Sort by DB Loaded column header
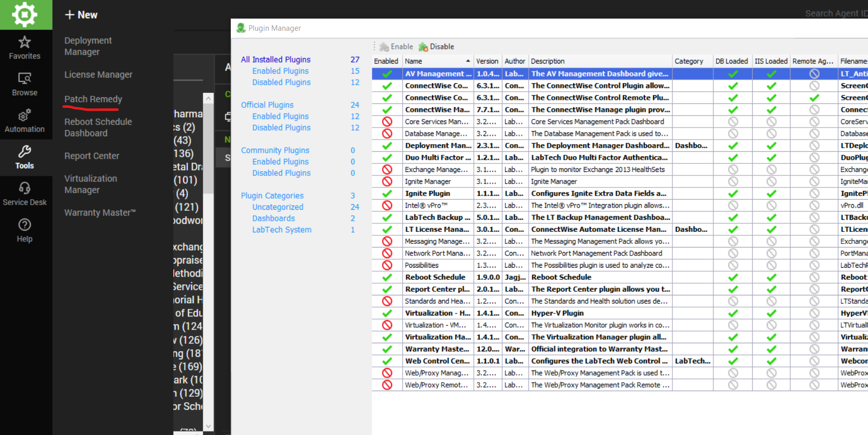Viewport: 868px width, 435px height. click(x=732, y=61)
